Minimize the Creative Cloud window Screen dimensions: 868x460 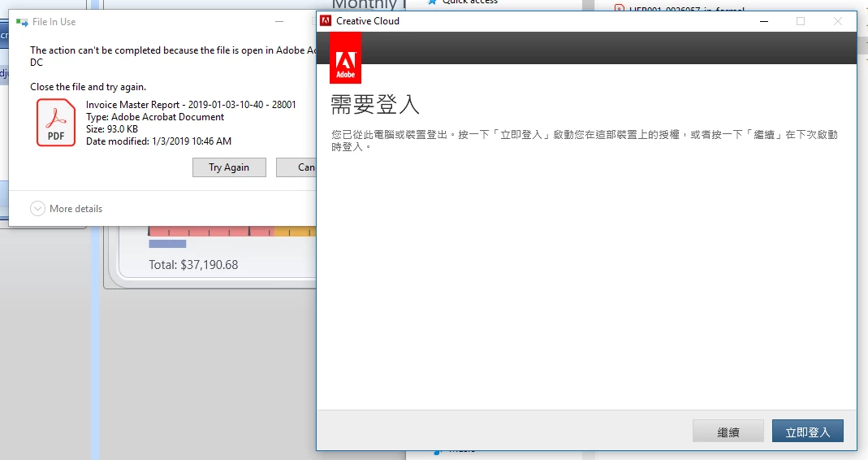(764, 21)
